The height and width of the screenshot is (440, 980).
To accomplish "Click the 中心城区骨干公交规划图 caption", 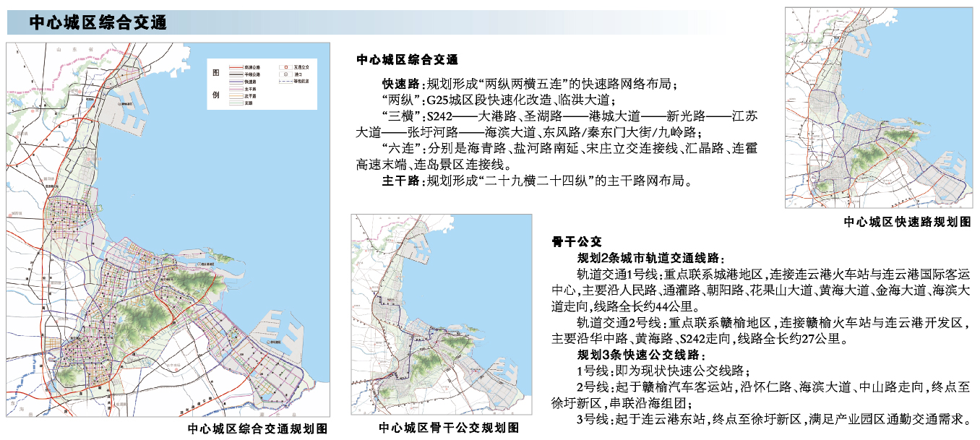I will [x=449, y=428].
